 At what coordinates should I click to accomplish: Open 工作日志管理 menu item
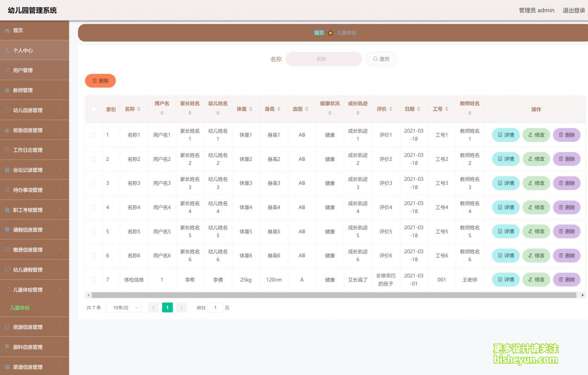tap(34, 150)
